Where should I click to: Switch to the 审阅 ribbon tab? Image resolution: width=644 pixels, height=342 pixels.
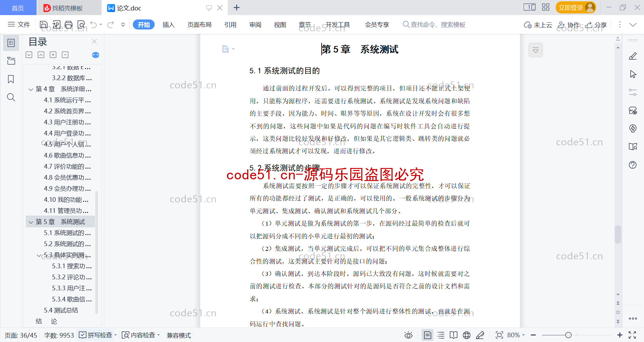255,24
